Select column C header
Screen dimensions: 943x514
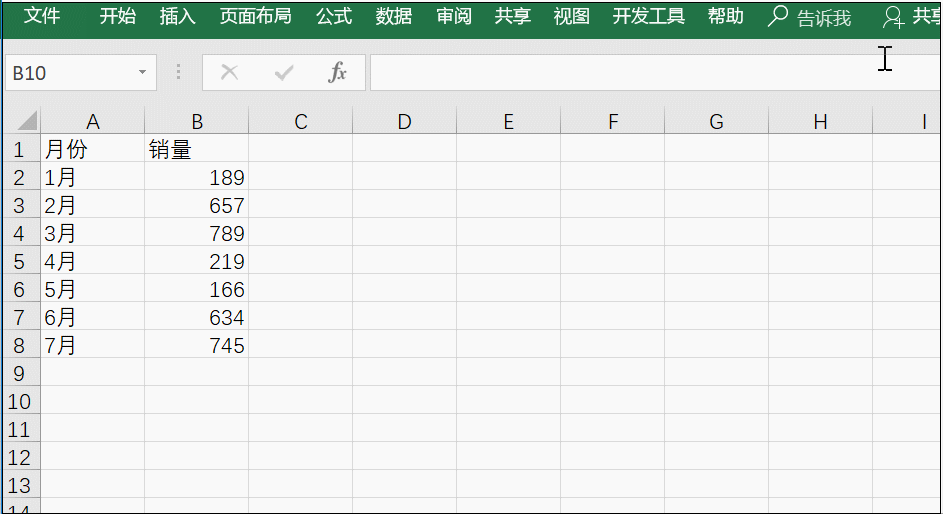coord(301,121)
